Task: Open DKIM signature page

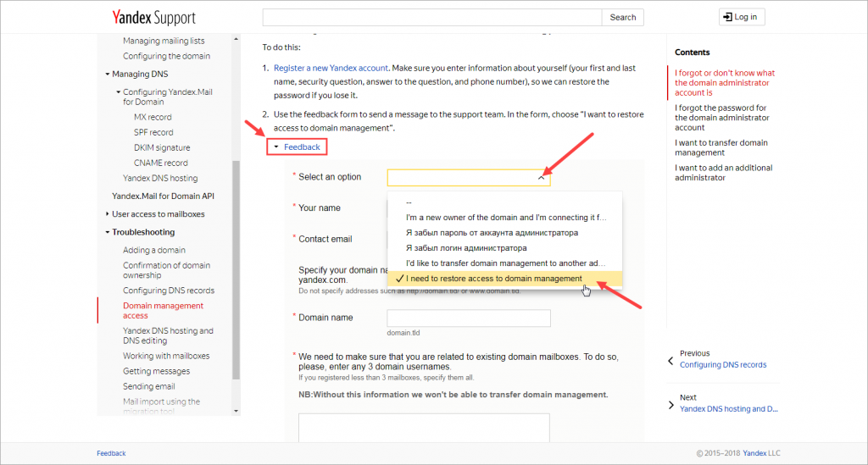Action: pyautogui.click(x=162, y=147)
